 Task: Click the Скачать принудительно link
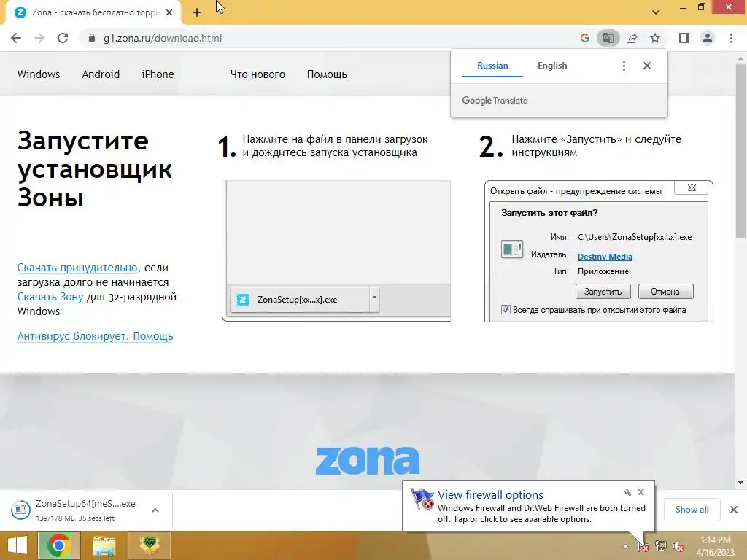pyautogui.click(x=77, y=268)
